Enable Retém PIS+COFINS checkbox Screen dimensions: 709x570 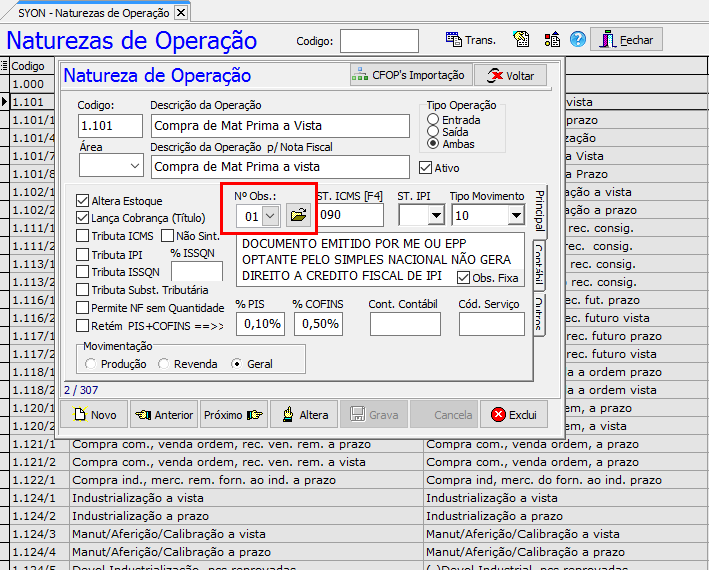[82, 325]
